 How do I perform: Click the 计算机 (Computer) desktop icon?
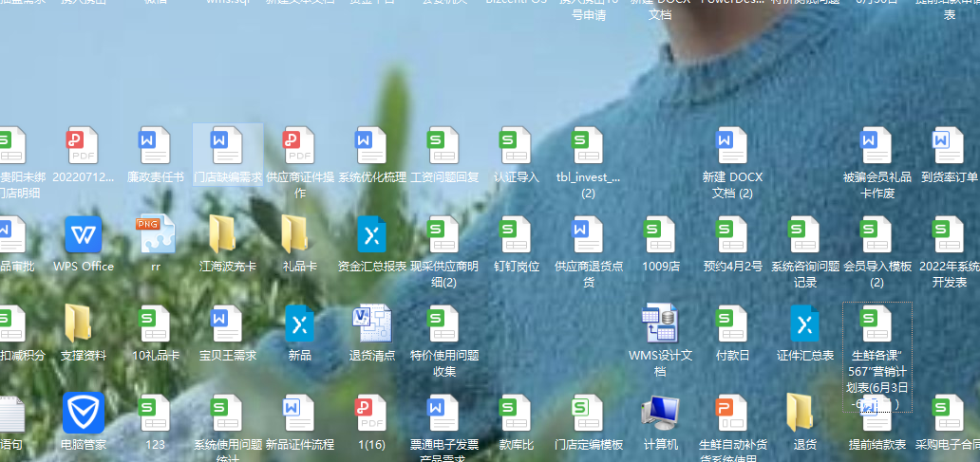point(660,413)
